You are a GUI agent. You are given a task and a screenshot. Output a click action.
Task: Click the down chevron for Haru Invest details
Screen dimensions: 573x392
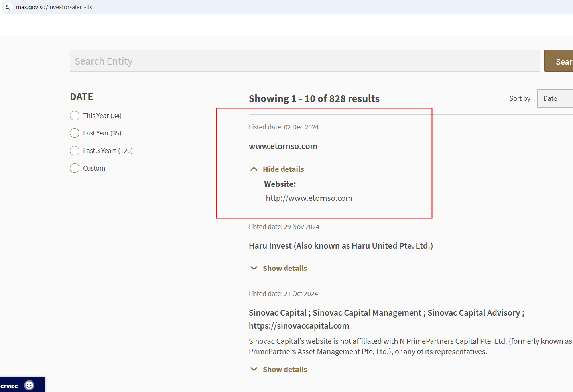point(254,268)
